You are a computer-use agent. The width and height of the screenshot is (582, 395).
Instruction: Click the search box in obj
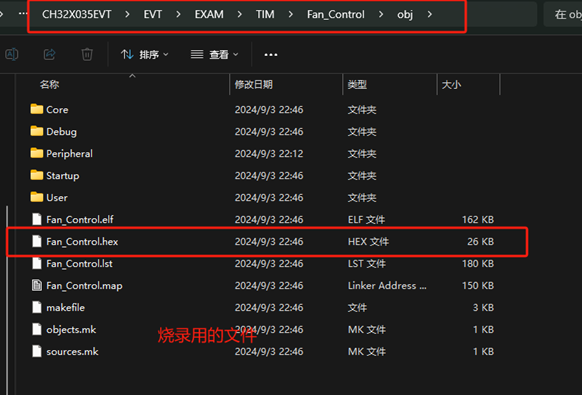click(x=563, y=14)
